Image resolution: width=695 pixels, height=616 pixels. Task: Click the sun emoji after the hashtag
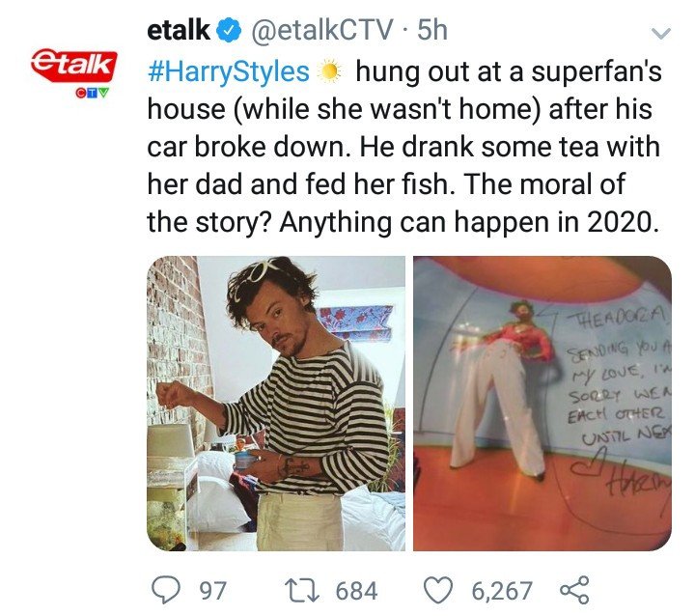(328, 71)
